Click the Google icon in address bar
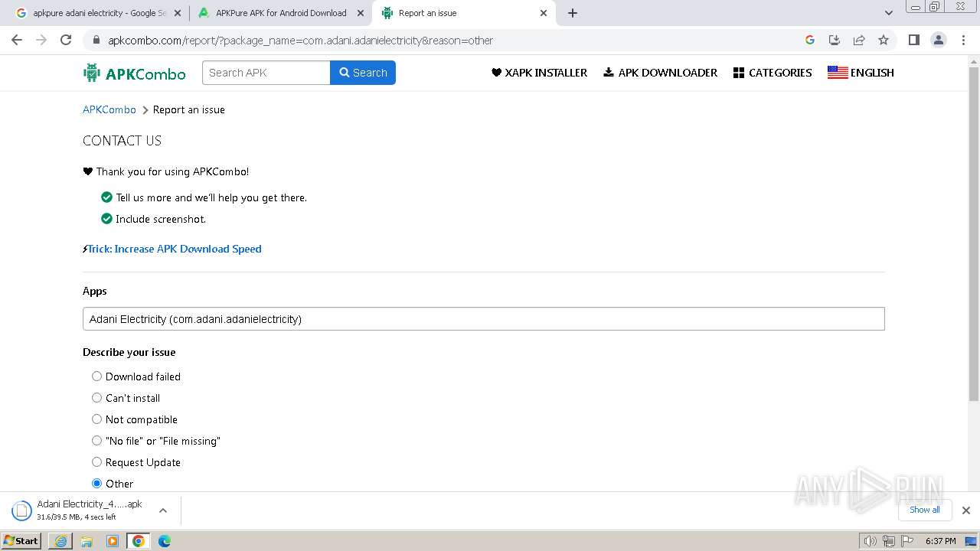Viewport: 980px width, 551px height. coord(810,40)
